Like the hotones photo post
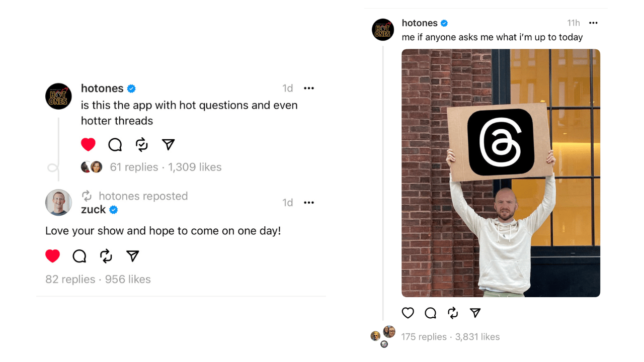The width and height of the screenshot is (644, 362). pos(408,313)
